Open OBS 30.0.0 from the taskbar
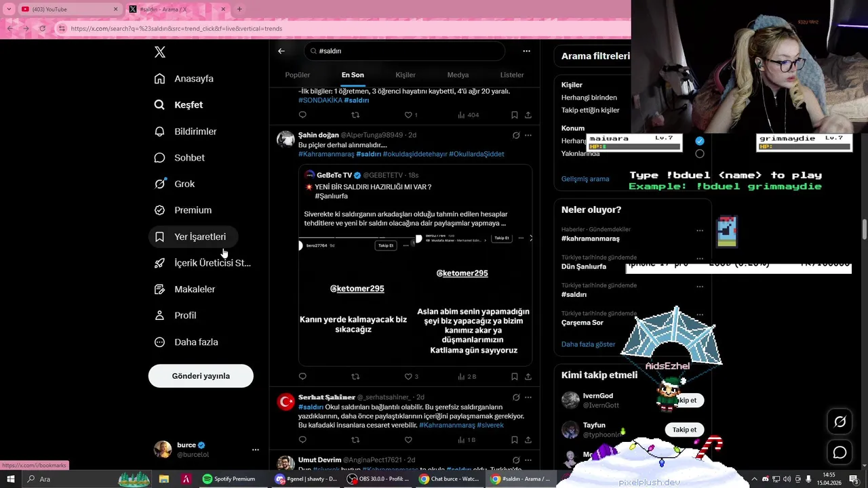This screenshot has width=868, height=488. [x=378, y=479]
